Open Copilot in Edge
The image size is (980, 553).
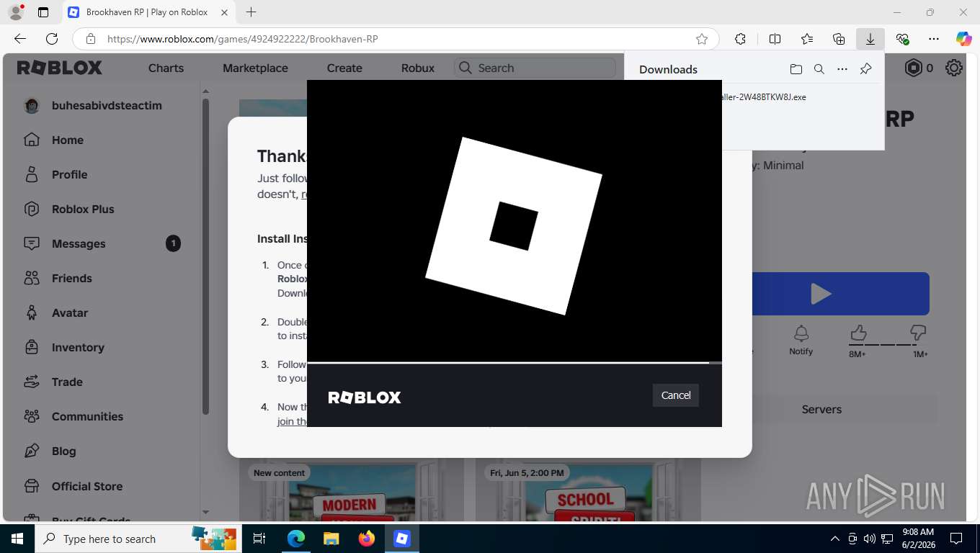click(x=964, y=39)
